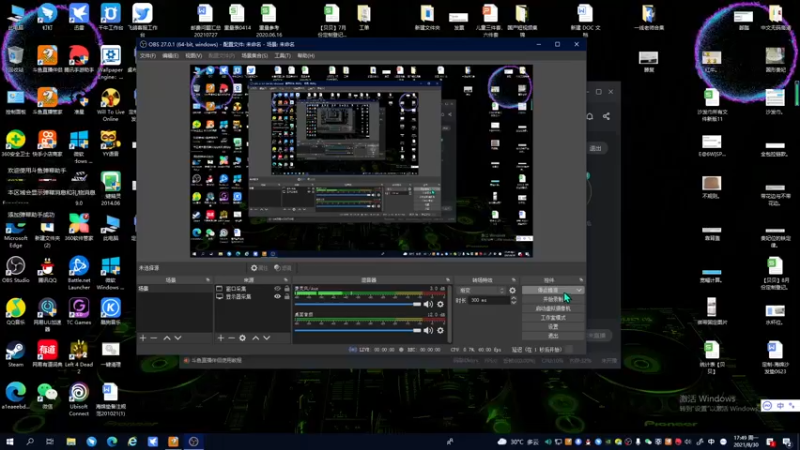Move scene up in Scenes dock
The height and width of the screenshot is (450, 800).
(x=167, y=338)
